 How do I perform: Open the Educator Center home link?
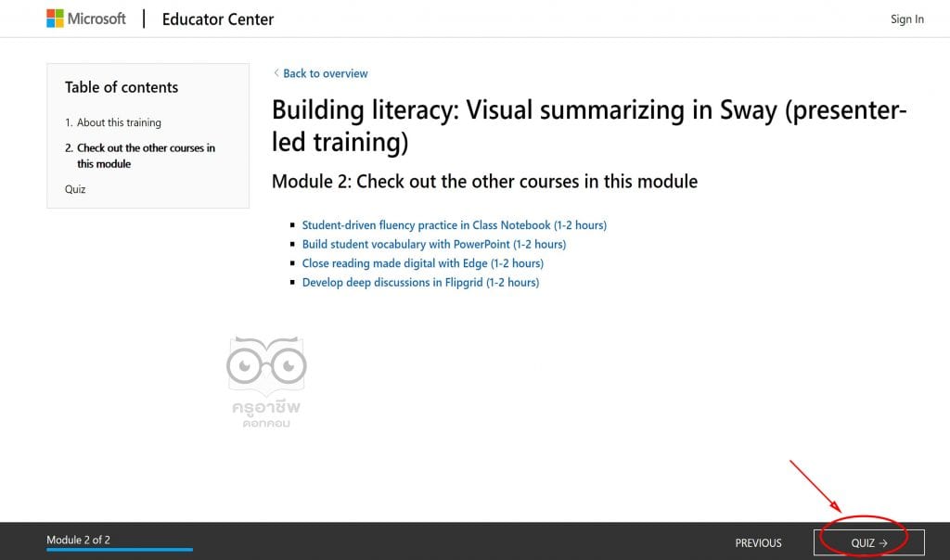(x=218, y=19)
